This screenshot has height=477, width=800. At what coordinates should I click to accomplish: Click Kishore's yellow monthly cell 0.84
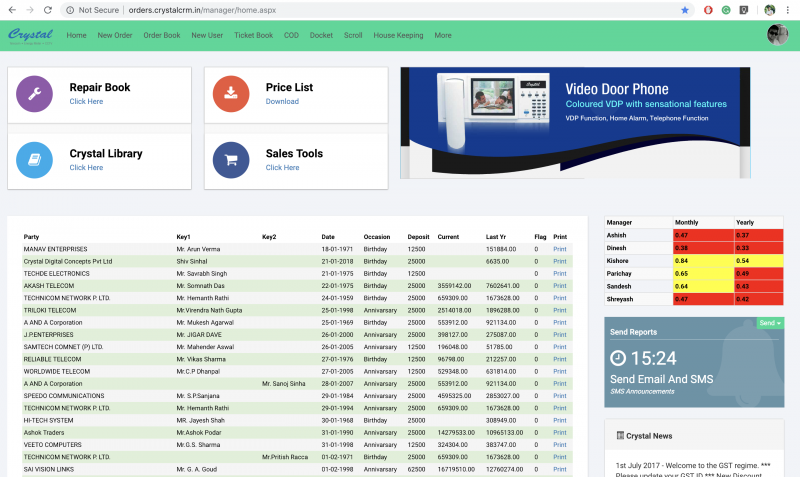coord(703,261)
